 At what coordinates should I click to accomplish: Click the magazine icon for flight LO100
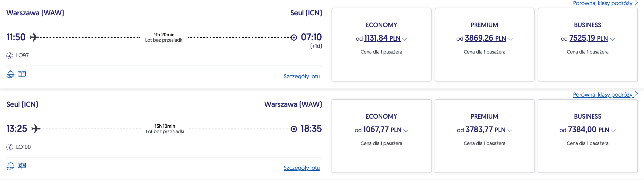click(x=22, y=165)
